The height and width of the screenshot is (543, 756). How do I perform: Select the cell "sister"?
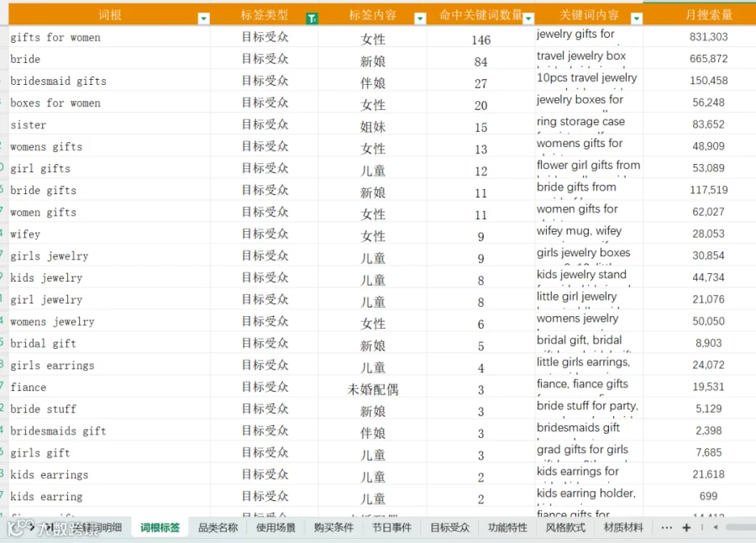[109, 124]
